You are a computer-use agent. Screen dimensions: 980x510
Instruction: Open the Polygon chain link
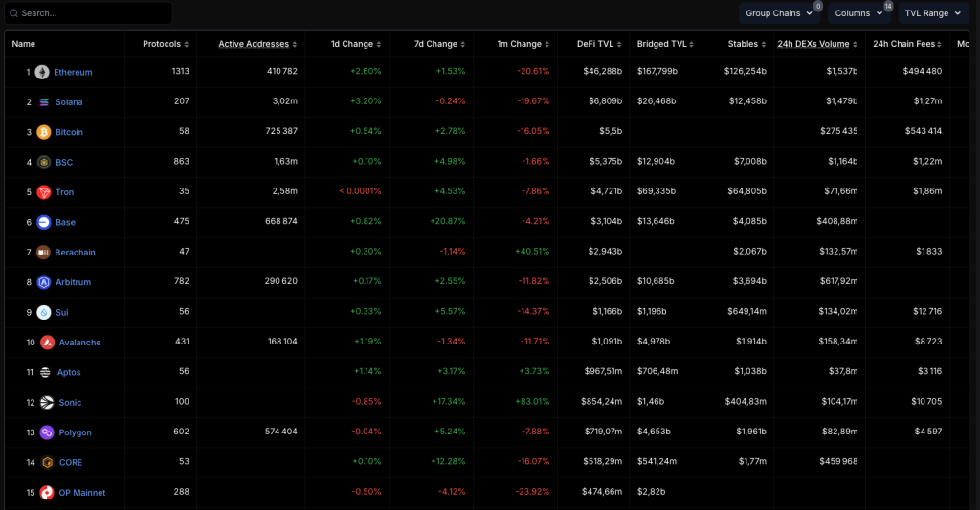click(x=75, y=432)
